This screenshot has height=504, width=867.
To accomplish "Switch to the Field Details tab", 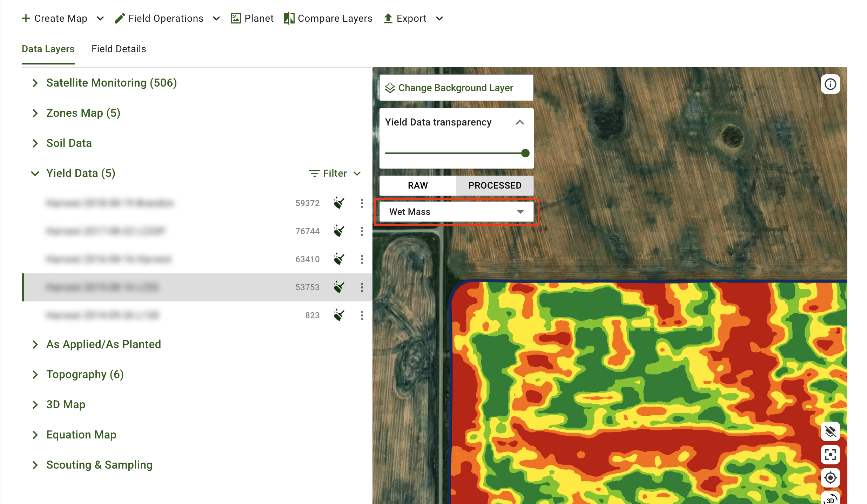I will (x=119, y=49).
